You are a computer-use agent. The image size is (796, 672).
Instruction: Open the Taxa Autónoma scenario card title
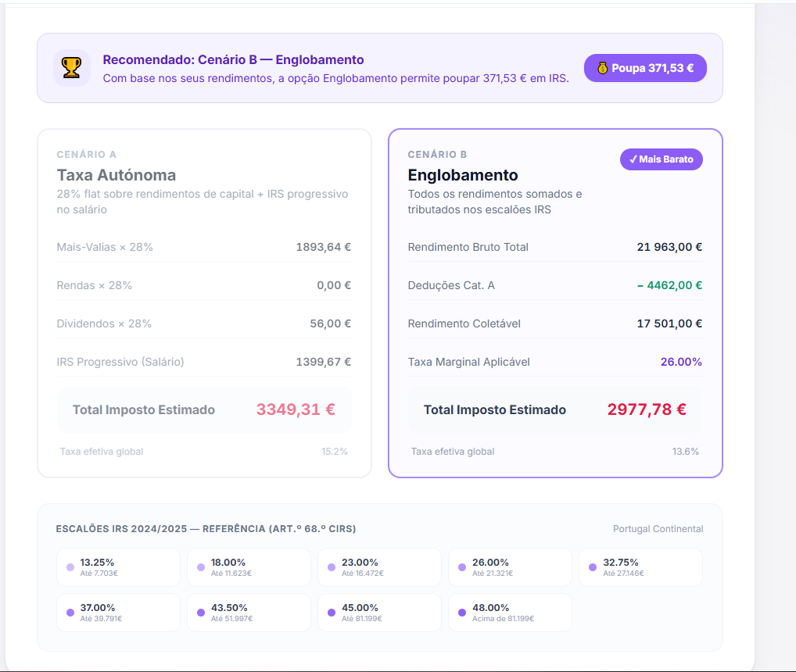(x=117, y=175)
